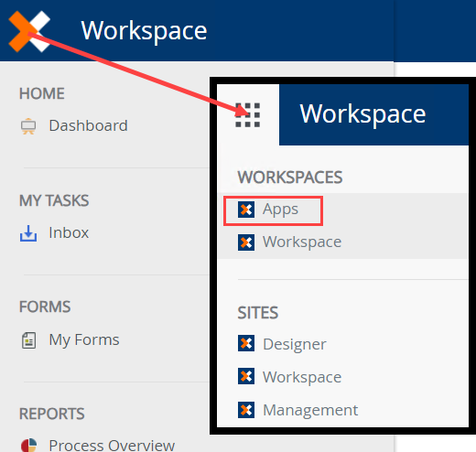Image resolution: width=476 pixels, height=452 pixels.
Task: Click the Designer logo icon
Action: pyautogui.click(x=246, y=343)
